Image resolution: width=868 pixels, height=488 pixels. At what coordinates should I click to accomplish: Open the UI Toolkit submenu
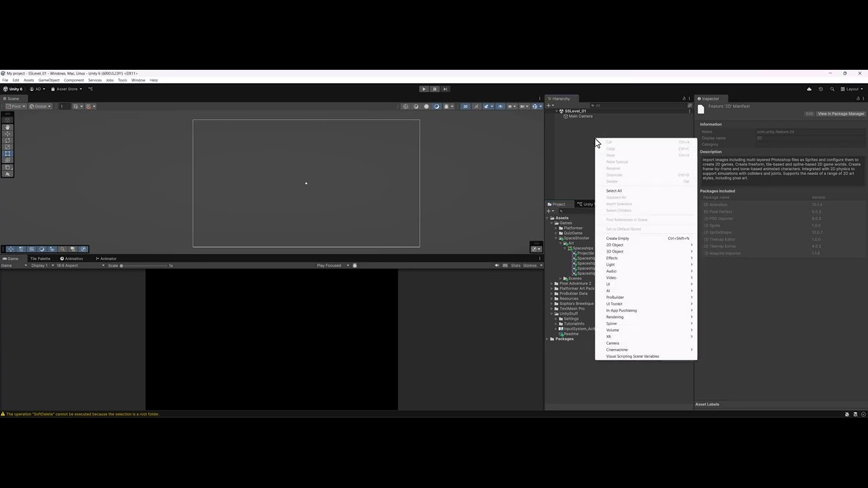point(646,304)
